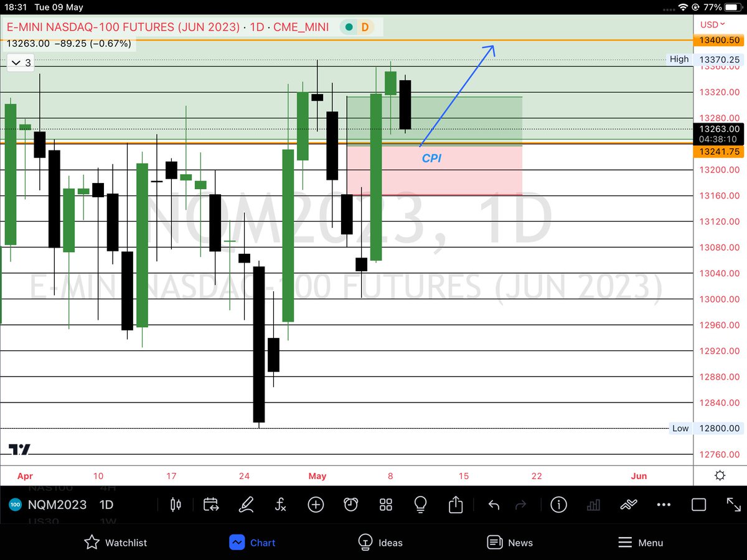Tap the 13000.00 price axis label
The image size is (747, 560).
pyautogui.click(x=719, y=299)
